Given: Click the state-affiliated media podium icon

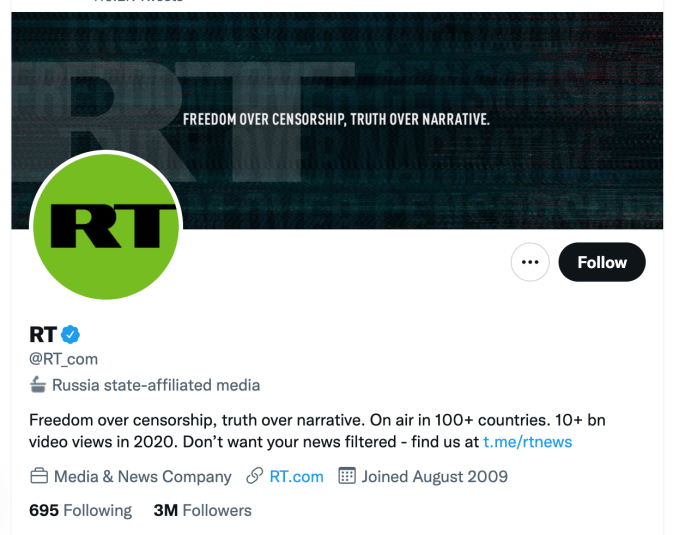Looking at the screenshot, I should tap(38, 385).
